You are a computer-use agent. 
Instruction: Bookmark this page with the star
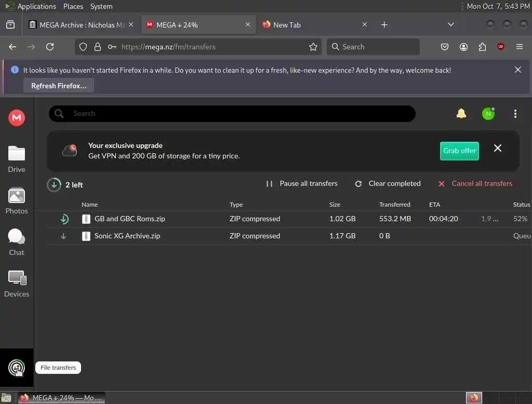(x=313, y=47)
